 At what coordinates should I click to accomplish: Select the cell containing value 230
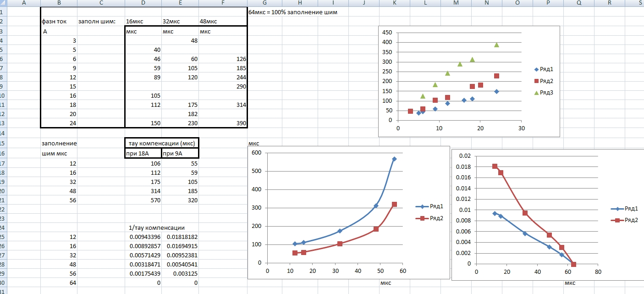click(x=180, y=123)
